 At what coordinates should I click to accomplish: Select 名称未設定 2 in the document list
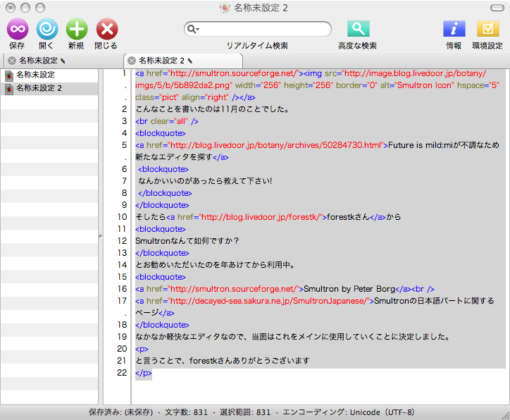coord(39,88)
